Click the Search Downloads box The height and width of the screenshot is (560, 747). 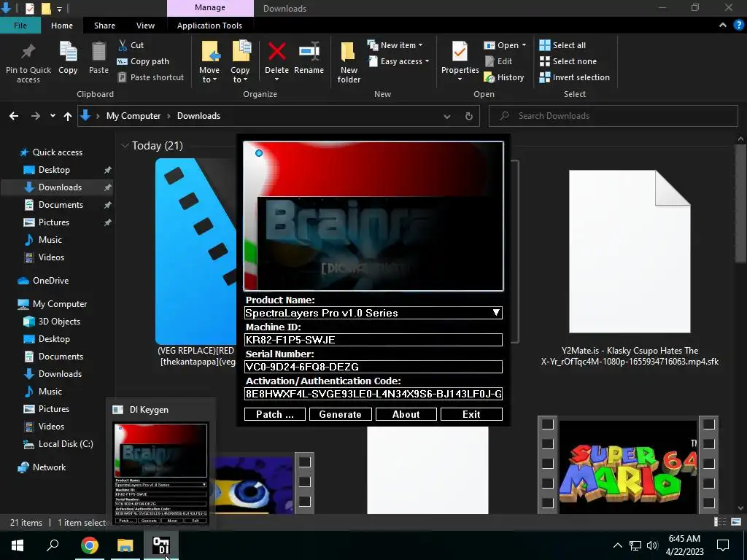(613, 116)
